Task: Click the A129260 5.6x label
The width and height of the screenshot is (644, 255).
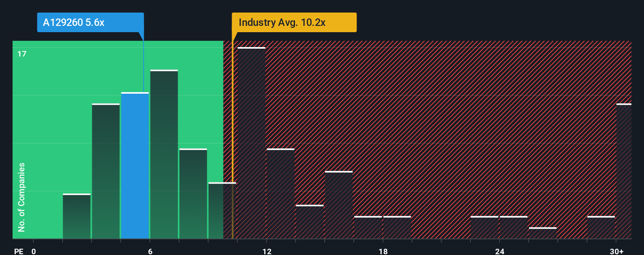Action: [x=90, y=22]
